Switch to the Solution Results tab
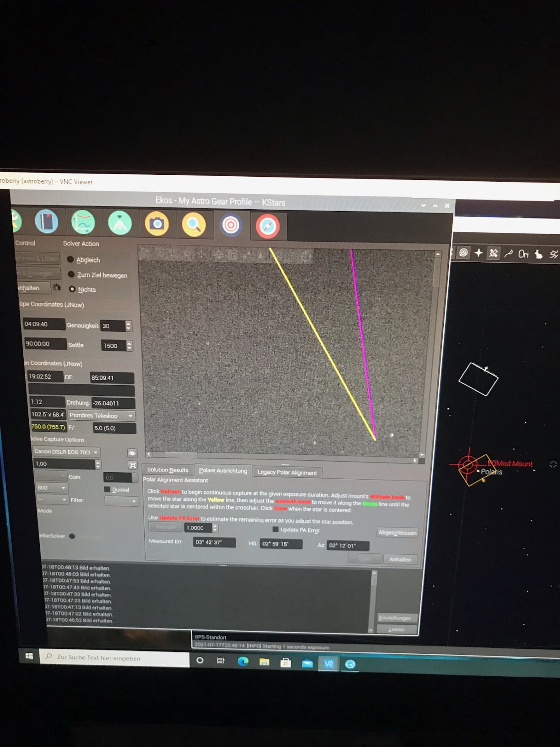The image size is (560, 747). point(168,470)
